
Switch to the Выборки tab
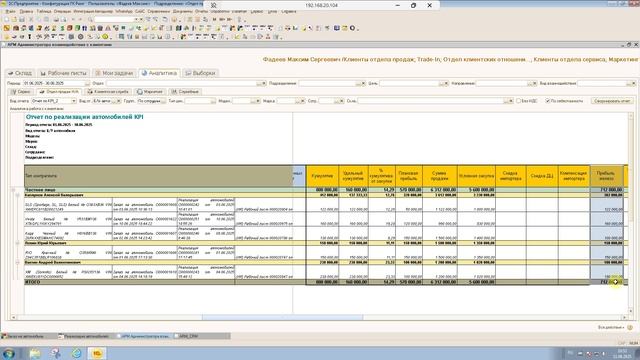coord(200,73)
